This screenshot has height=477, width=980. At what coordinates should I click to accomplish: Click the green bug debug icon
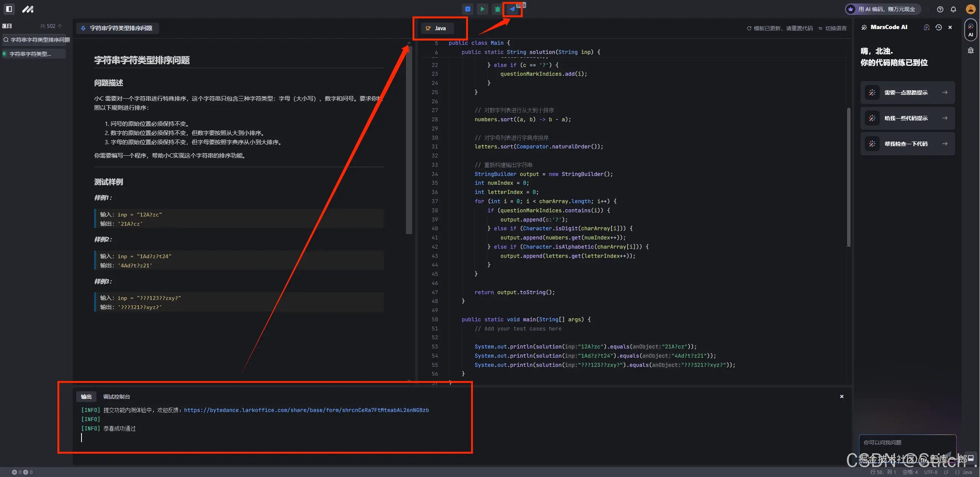[497, 9]
